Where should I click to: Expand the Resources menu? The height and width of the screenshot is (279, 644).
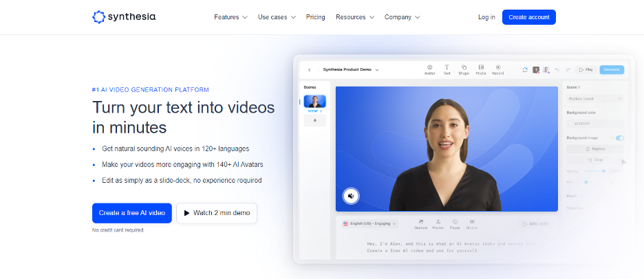[355, 17]
